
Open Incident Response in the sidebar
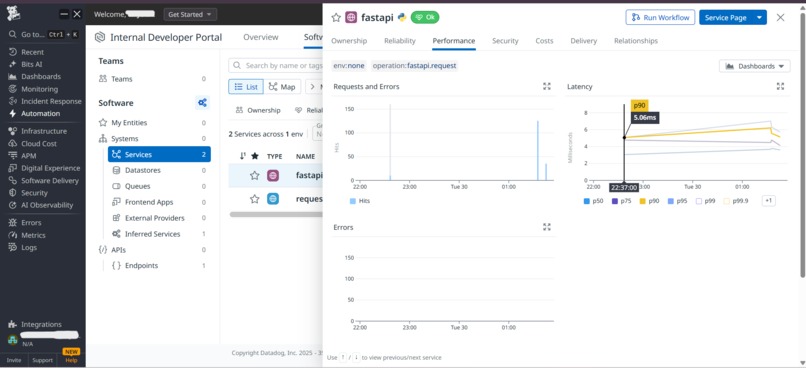[x=51, y=101]
